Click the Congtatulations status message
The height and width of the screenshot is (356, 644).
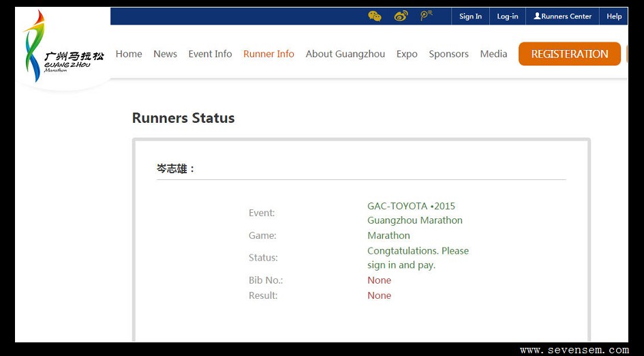[x=418, y=258]
